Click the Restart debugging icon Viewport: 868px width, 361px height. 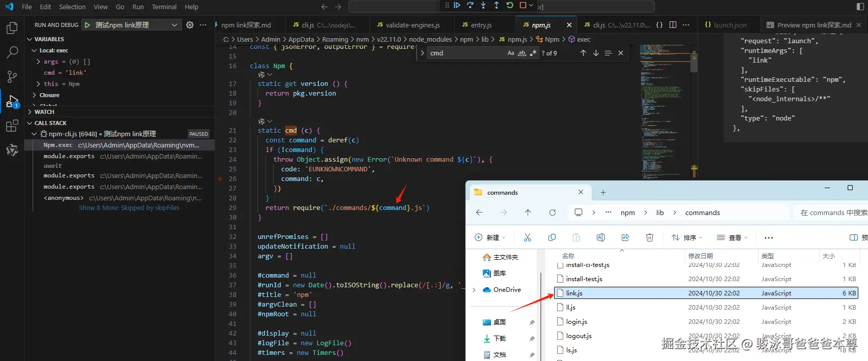(510, 6)
